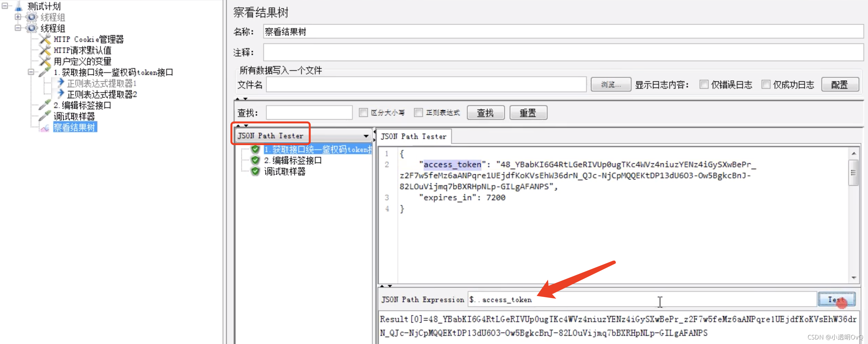Click the 浏览... button

click(x=611, y=84)
